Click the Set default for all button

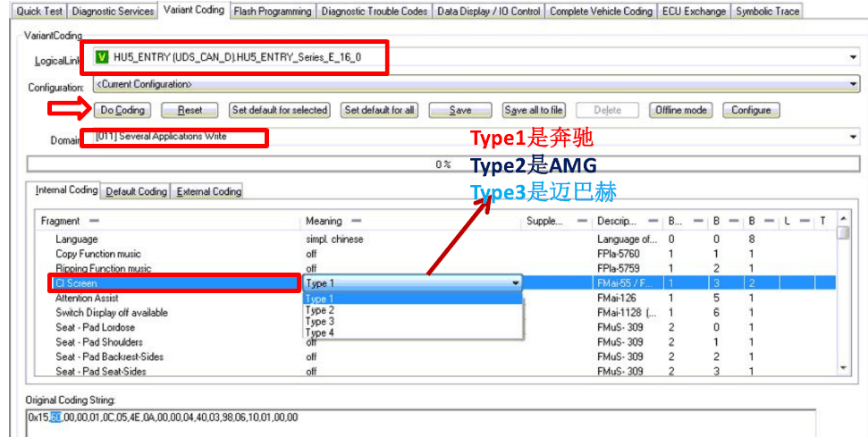click(380, 110)
